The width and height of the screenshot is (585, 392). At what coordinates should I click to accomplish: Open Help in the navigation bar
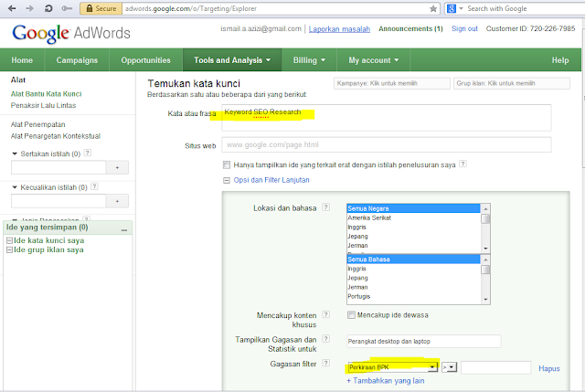pyautogui.click(x=560, y=60)
